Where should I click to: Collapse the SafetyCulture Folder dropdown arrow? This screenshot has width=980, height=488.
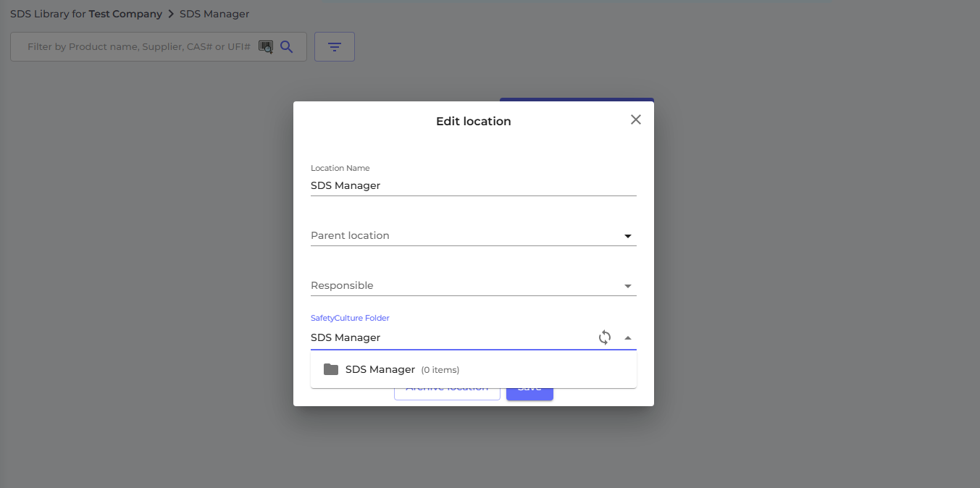tap(628, 337)
